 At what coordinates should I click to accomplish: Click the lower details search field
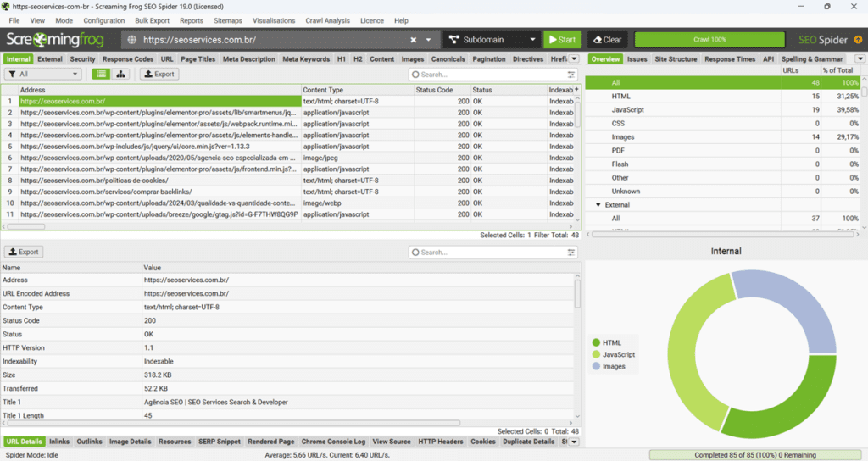coord(487,252)
